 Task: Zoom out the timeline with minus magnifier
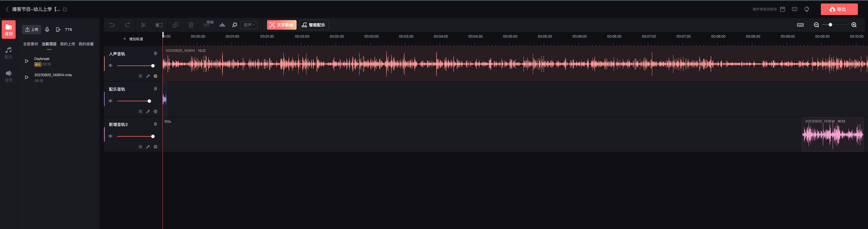point(816,25)
